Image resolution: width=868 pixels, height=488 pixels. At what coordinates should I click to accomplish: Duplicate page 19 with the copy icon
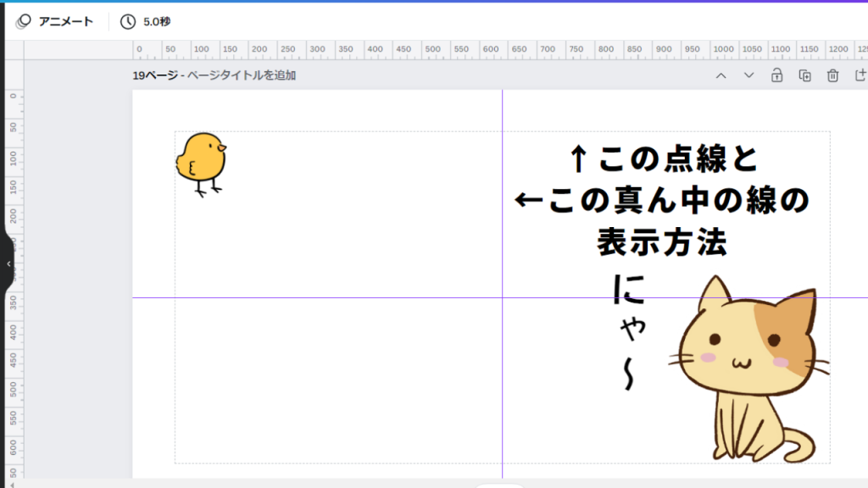click(805, 75)
